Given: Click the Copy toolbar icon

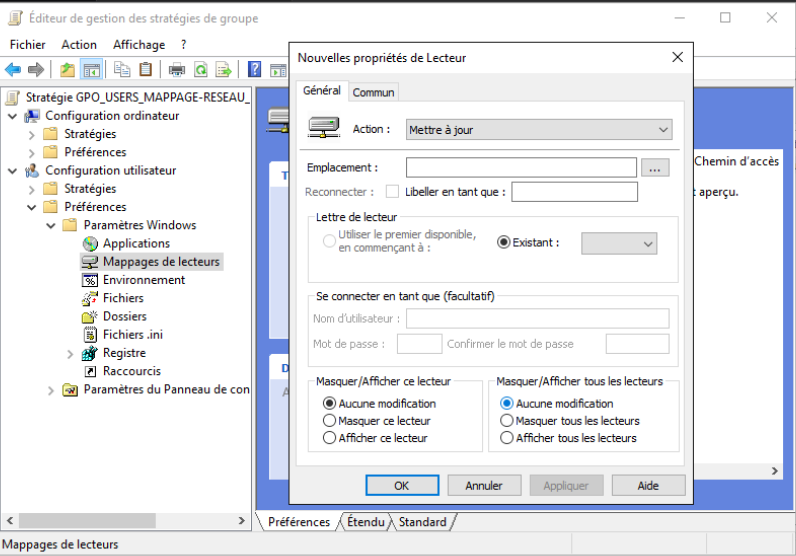Looking at the screenshot, I should pos(122,69).
